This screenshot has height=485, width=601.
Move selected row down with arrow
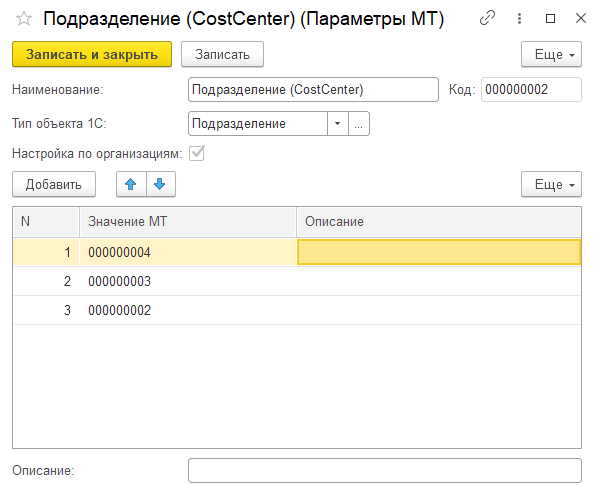pyautogui.click(x=160, y=184)
